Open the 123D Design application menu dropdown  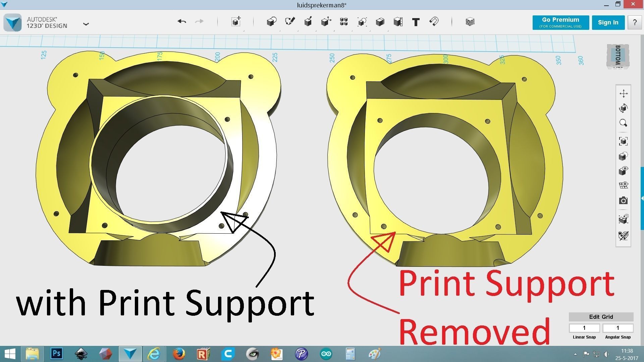pos(86,24)
